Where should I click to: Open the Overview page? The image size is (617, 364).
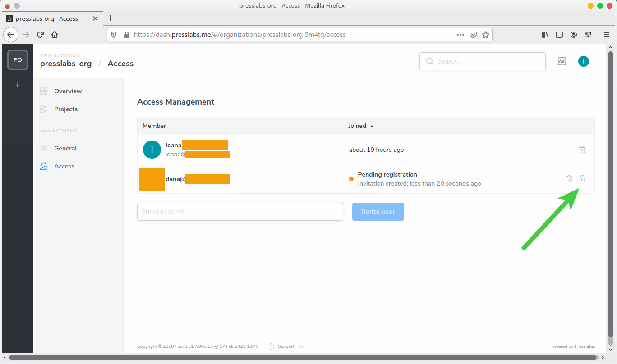[x=68, y=91]
